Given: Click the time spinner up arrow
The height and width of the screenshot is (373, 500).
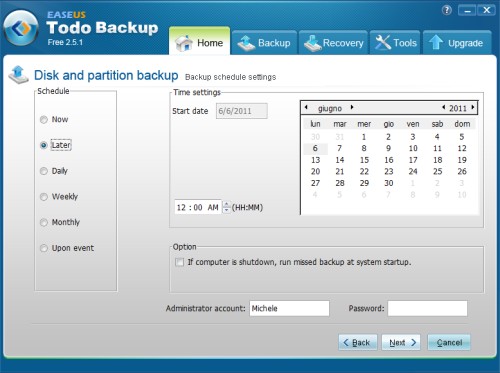Looking at the screenshot, I should click(226, 204).
